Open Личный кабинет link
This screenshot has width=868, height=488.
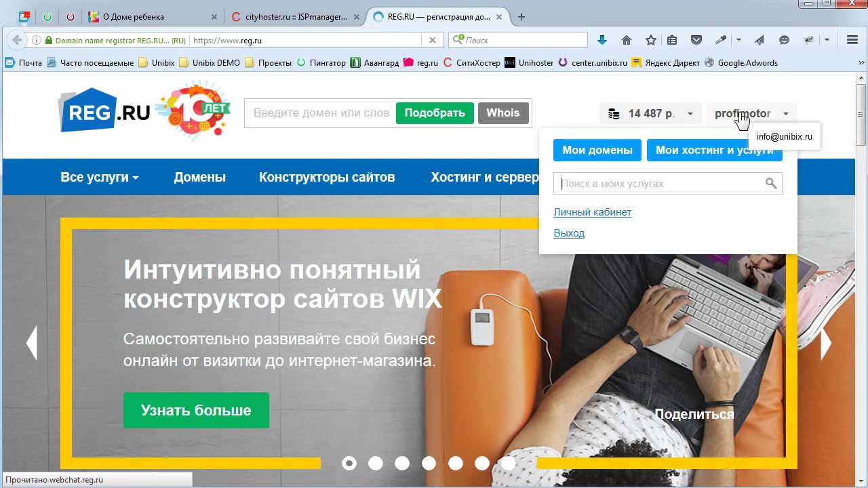point(592,212)
